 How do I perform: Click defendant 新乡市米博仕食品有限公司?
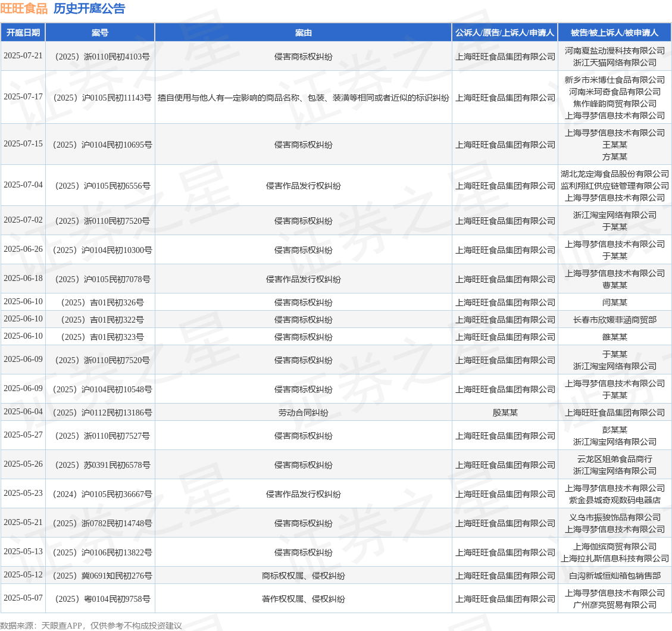point(615,80)
